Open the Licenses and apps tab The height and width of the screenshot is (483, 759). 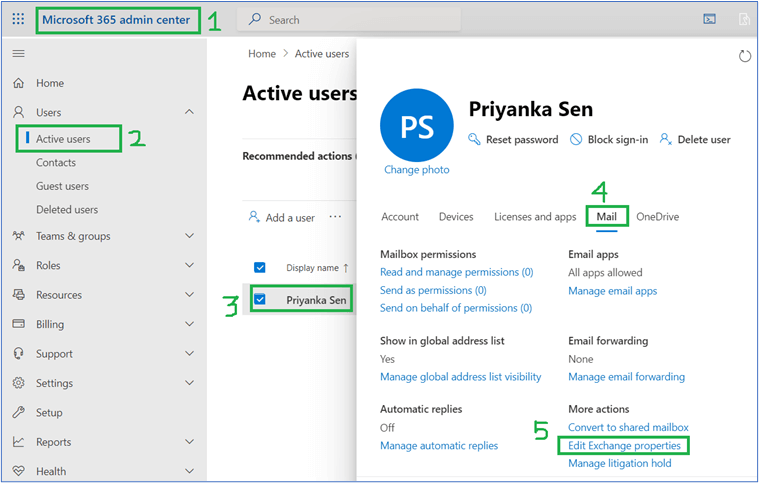tap(535, 217)
